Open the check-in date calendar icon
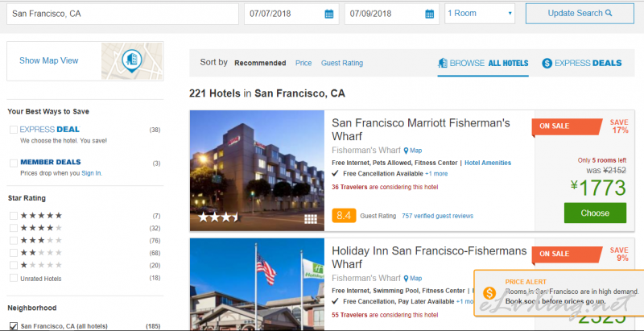This screenshot has height=331, width=644. click(x=329, y=14)
